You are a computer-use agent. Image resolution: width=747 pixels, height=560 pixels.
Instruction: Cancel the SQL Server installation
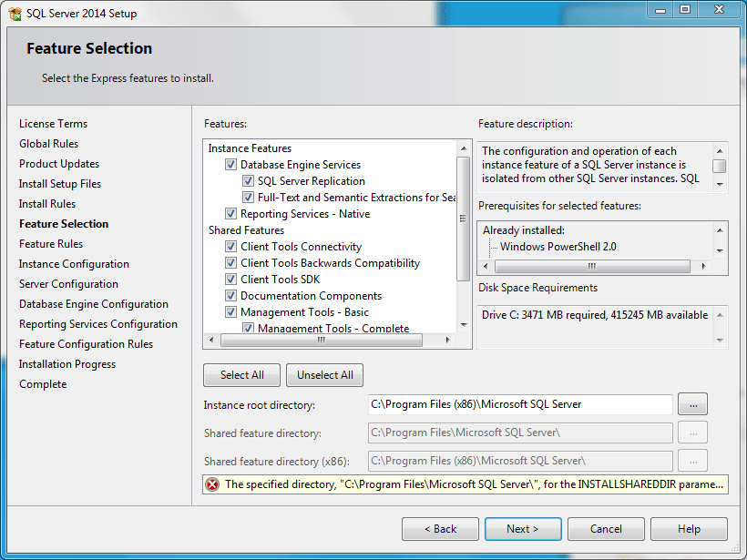(605, 528)
